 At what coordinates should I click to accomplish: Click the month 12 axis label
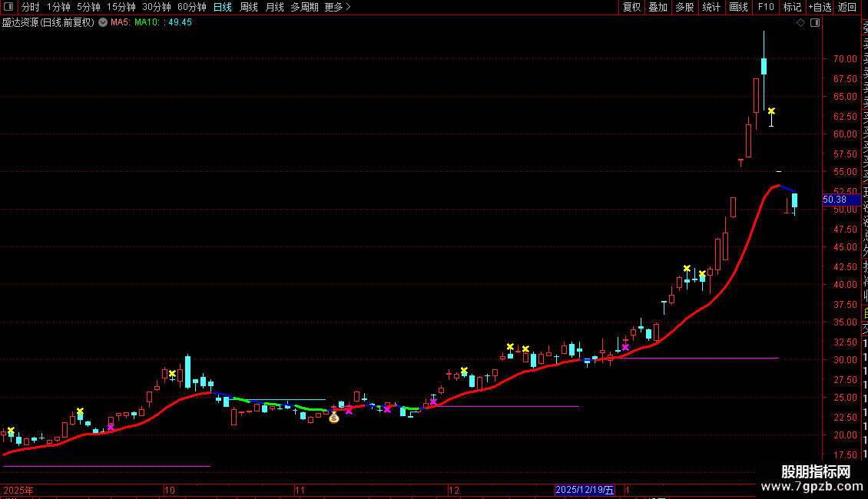[x=454, y=490]
